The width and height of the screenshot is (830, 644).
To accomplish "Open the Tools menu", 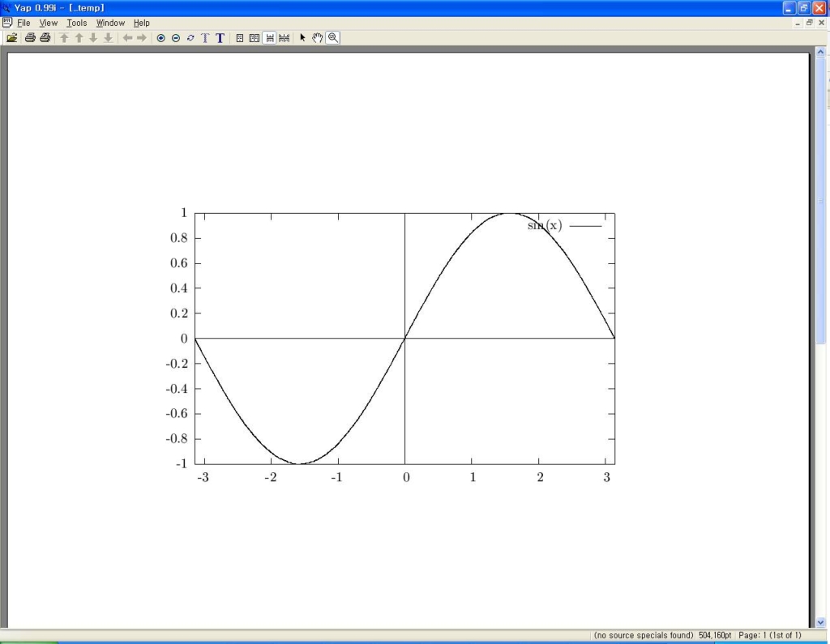I will point(77,23).
